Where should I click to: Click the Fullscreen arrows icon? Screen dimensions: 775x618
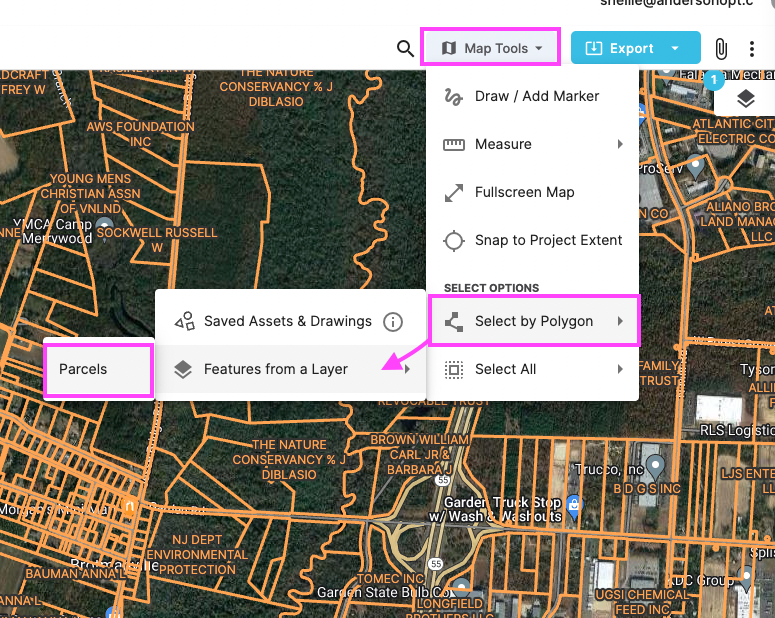coord(453,192)
